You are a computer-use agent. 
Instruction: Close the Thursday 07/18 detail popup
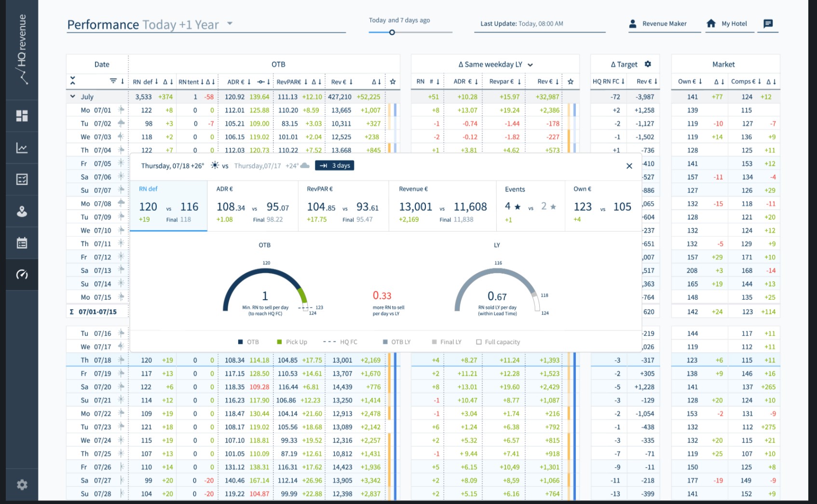click(x=629, y=166)
